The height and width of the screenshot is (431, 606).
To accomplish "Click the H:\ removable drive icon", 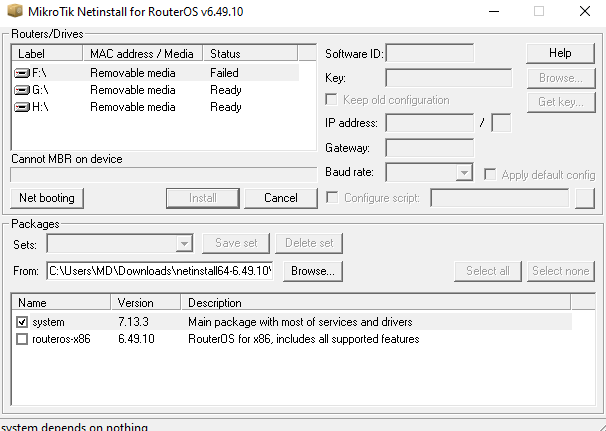I will 22,107.
